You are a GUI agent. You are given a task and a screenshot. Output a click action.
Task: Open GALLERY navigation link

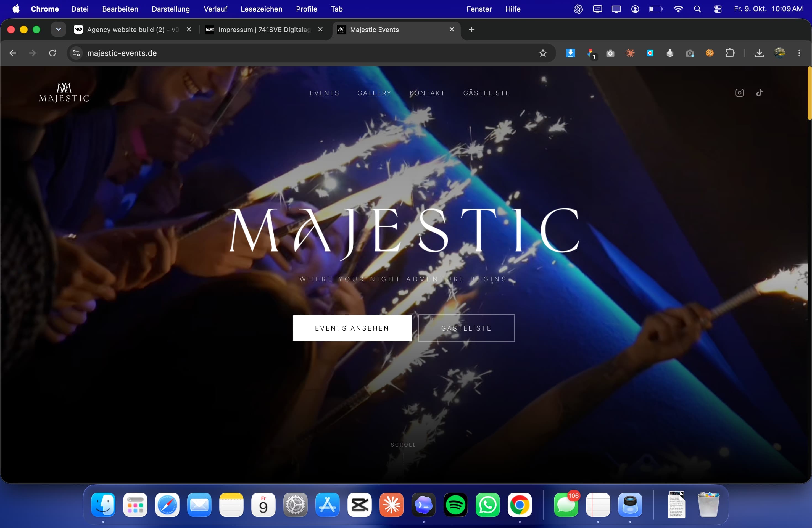point(374,93)
